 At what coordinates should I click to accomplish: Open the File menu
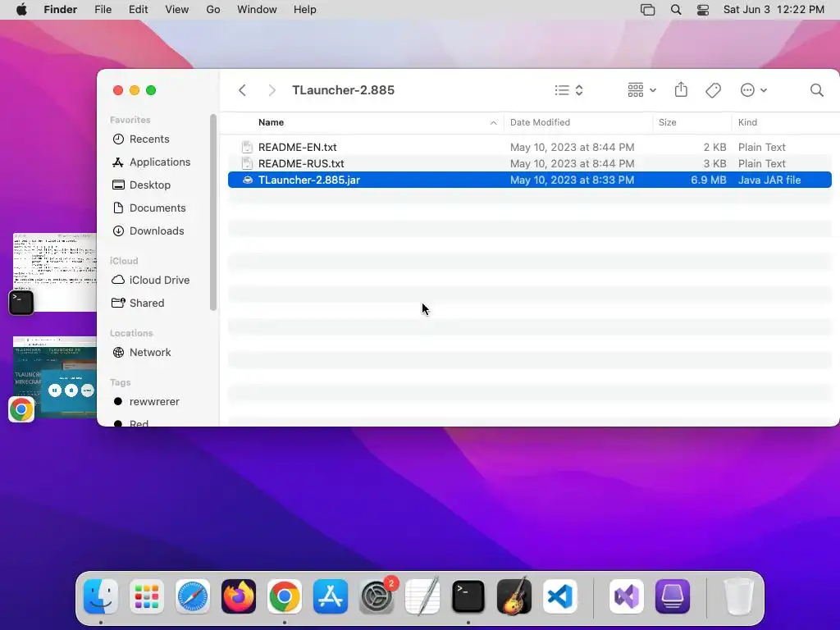[x=103, y=10]
